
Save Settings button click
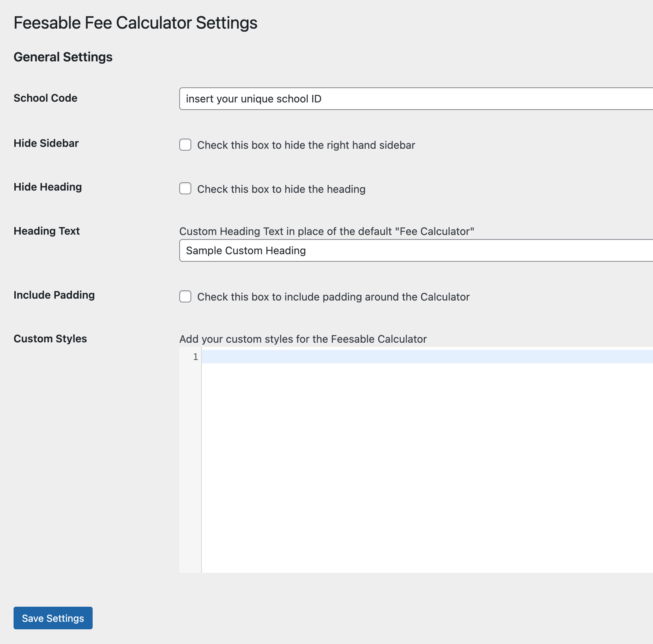coord(53,618)
